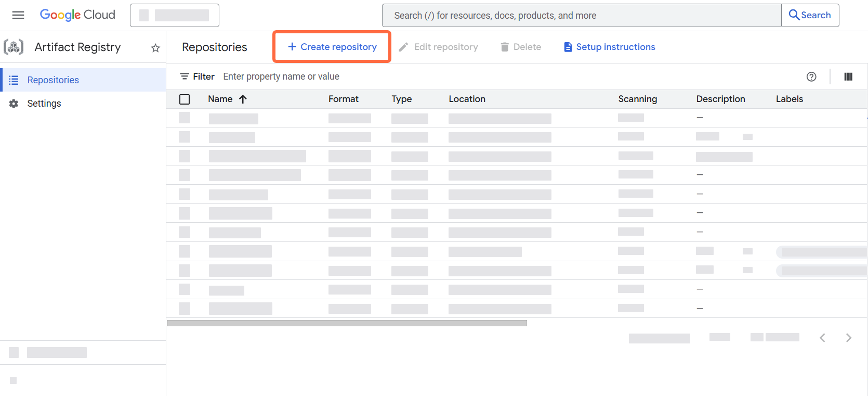Click the pencil icon beside Edit repository
Viewport: 868px width, 396px height.
tap(403, 47)
